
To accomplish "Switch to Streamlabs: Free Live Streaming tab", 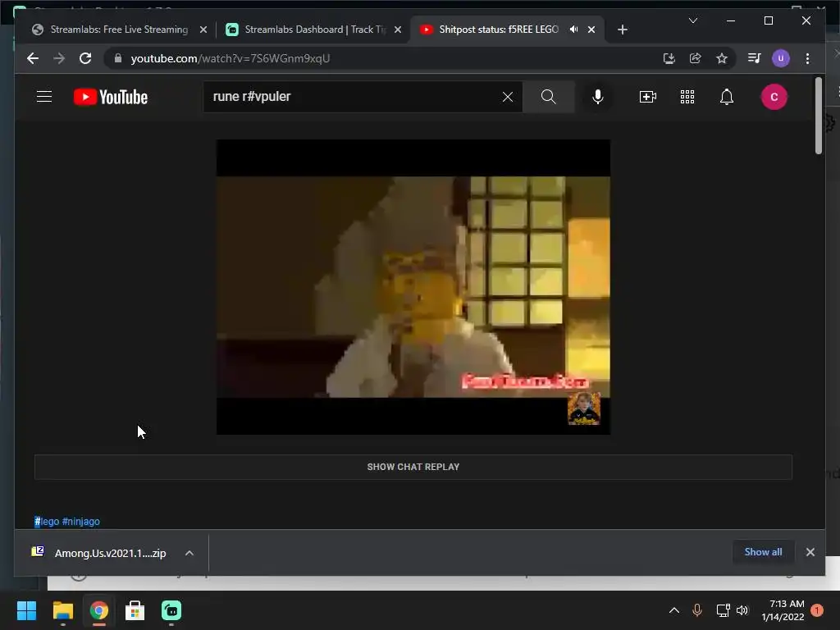I will tap(120, 30).
